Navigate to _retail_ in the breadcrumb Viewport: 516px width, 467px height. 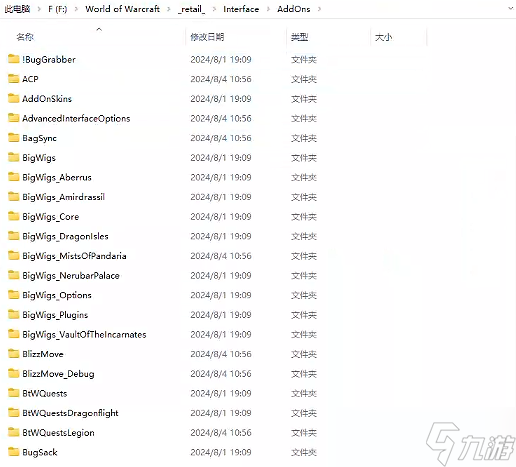coord(191,9)
